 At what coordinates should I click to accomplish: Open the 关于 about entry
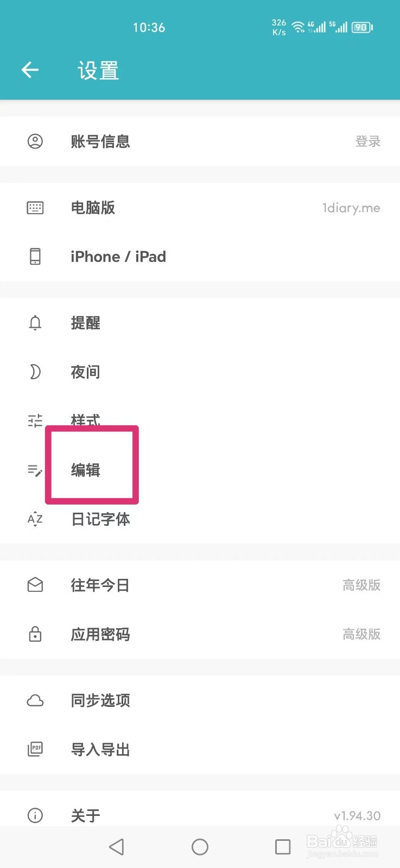200,815
